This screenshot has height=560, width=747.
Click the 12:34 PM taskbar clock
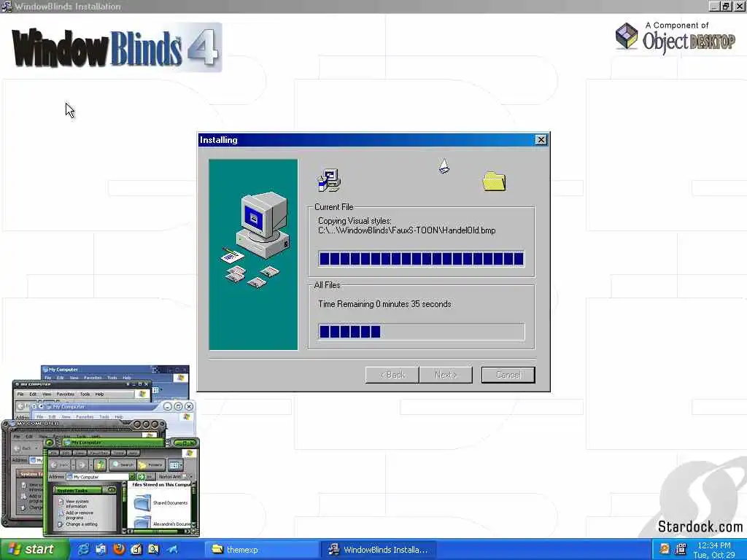[713, 545]
